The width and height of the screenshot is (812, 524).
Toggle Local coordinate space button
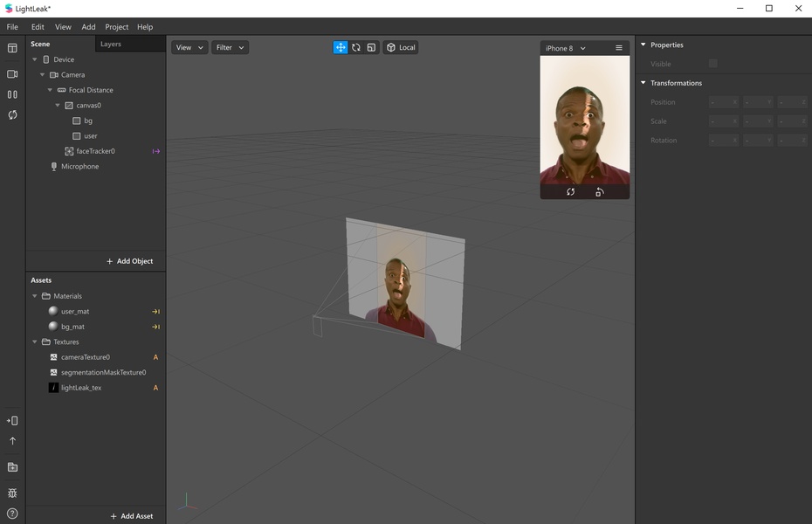pos(401,47)
